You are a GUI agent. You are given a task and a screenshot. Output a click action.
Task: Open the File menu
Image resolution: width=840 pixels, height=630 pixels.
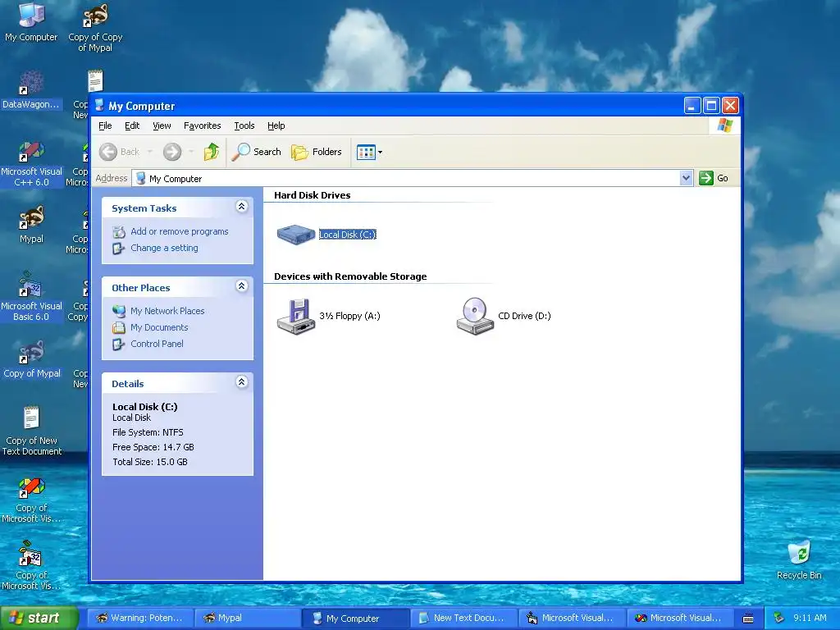pyautogui.click(x=105, y=126)
